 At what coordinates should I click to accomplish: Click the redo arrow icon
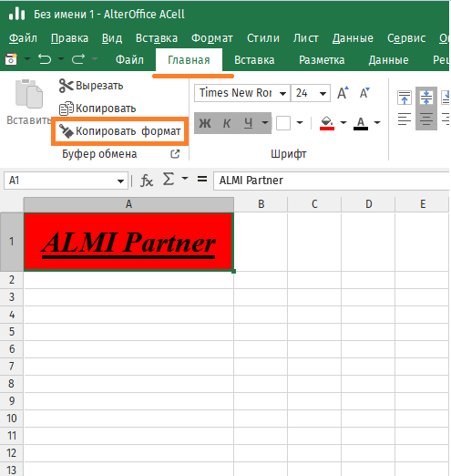(x=78, y=59)
